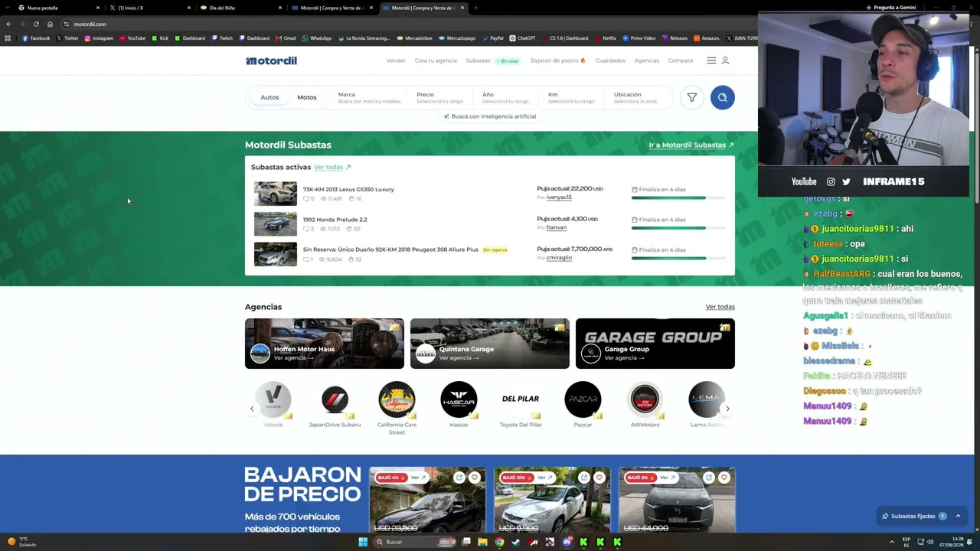Click the motordil logo

pos(271,60)
